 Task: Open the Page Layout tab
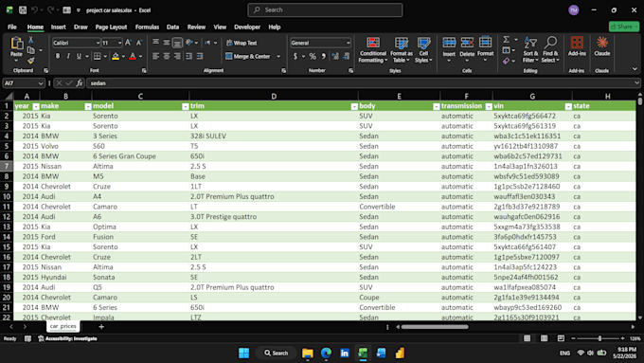click(111, 27)
